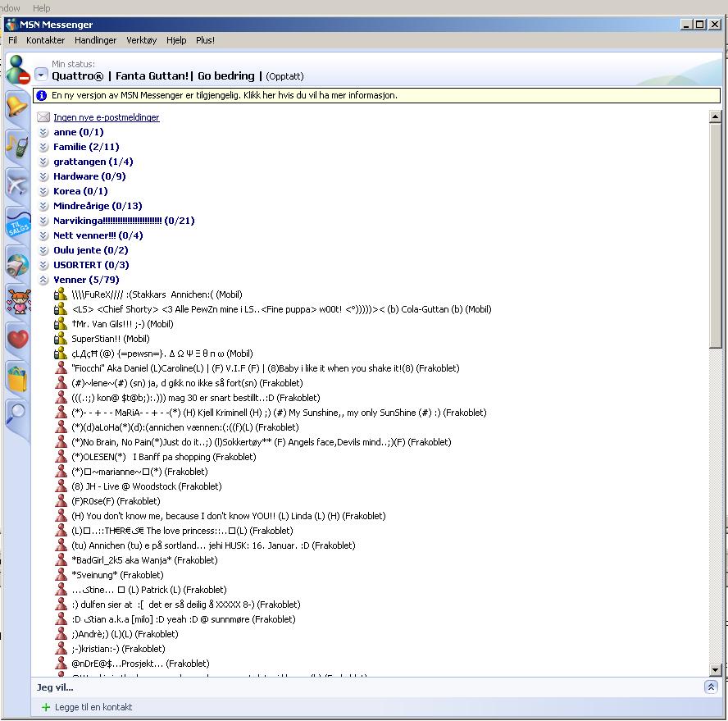Screen dimensions: 728x721
Task: Open the status dropdown arrow next to Quattro
Action: (41, 75)
